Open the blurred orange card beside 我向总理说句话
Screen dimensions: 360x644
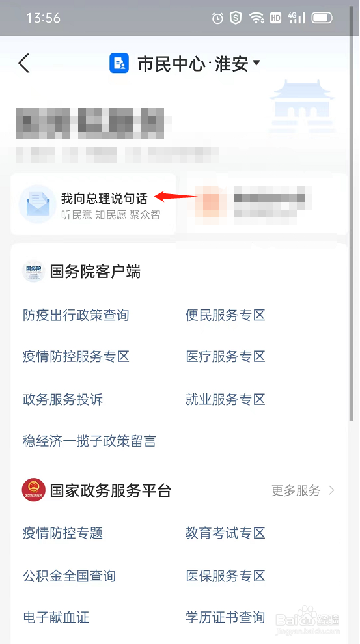tap(264, 204)
